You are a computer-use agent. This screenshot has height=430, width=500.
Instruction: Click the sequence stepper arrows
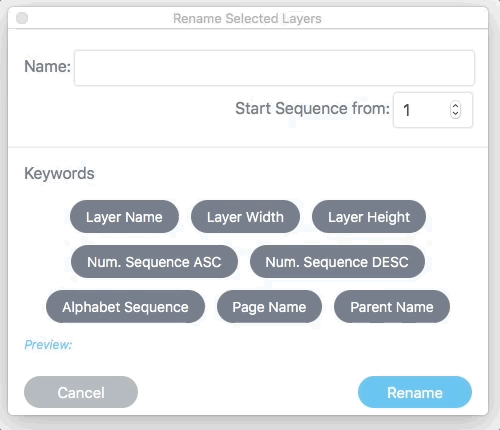(455, 110)
